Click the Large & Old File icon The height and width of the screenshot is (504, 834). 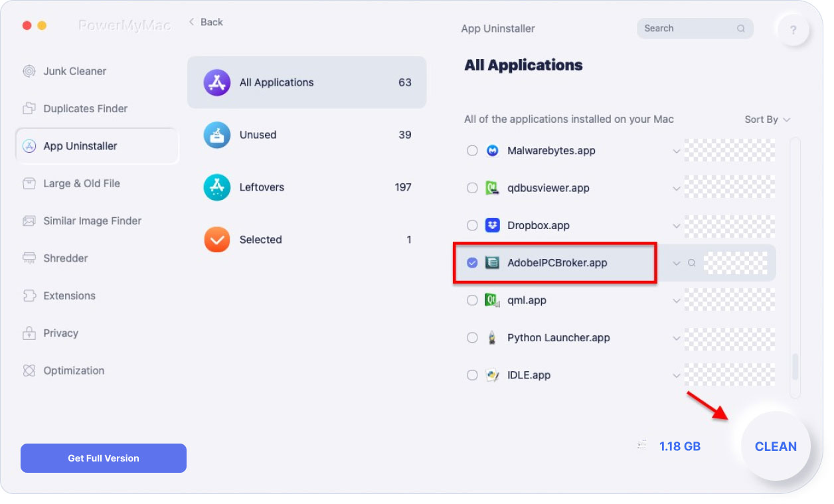29,183
